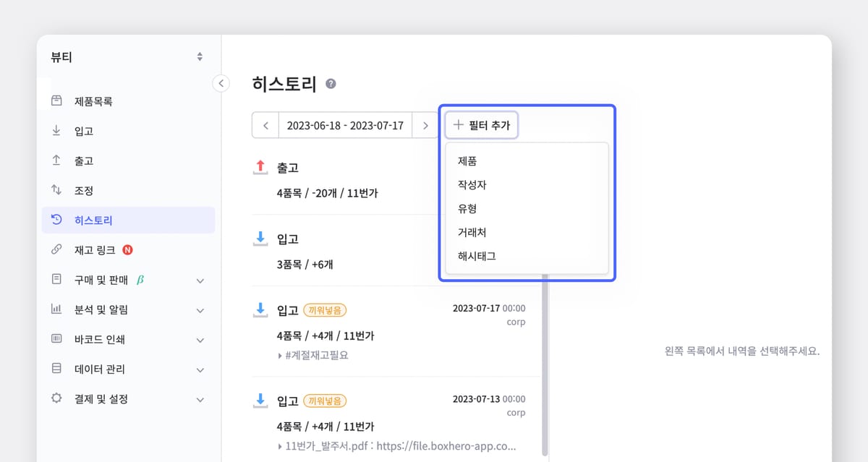Viewport: 868px width, 462px height.
Task: Open 조정 via its sort-arrows icon
Action: coord(58,190)
